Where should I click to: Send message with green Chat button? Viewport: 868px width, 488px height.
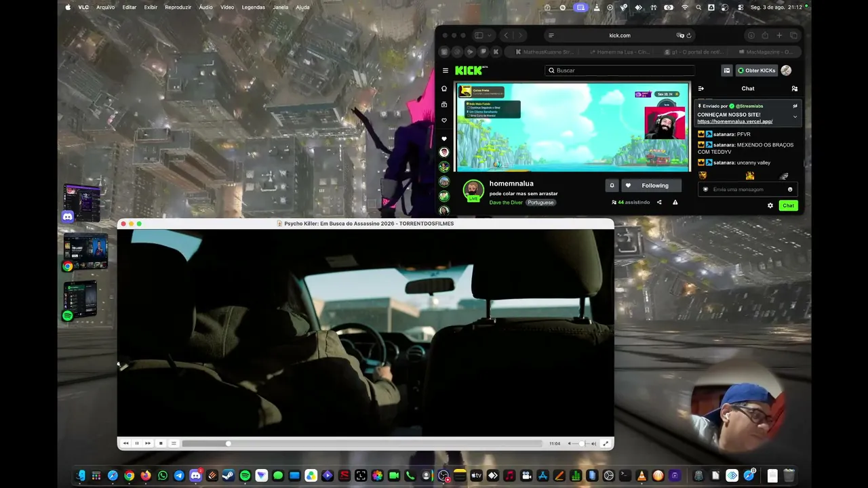click(788, 205)
